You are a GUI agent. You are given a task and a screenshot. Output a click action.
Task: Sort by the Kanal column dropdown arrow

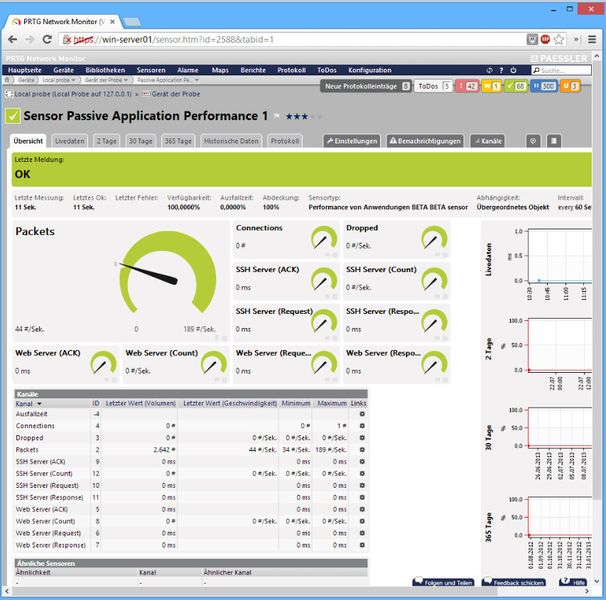click(39, 404)
